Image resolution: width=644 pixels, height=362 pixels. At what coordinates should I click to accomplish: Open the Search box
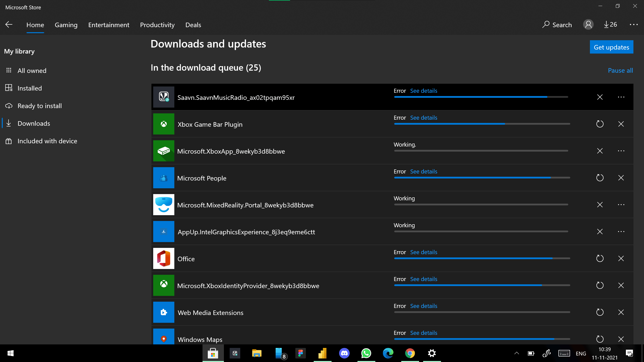click(x=557, y=25)
